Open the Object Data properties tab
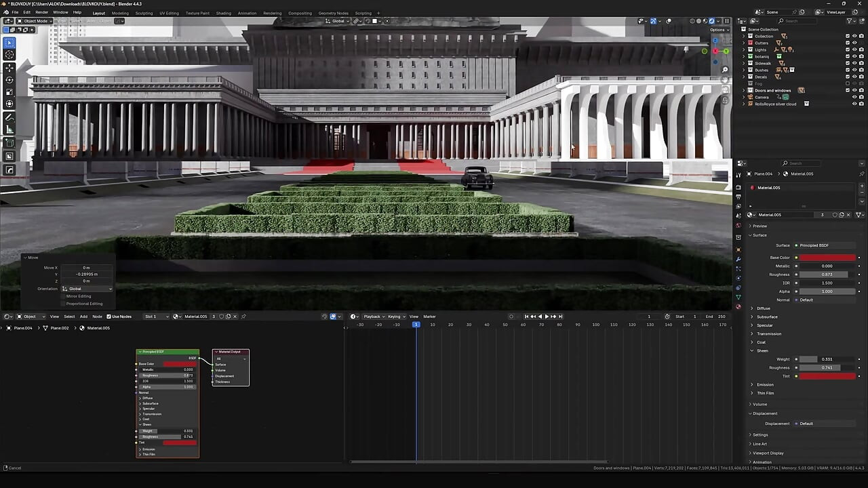868x488 pixels. [738, 297]
